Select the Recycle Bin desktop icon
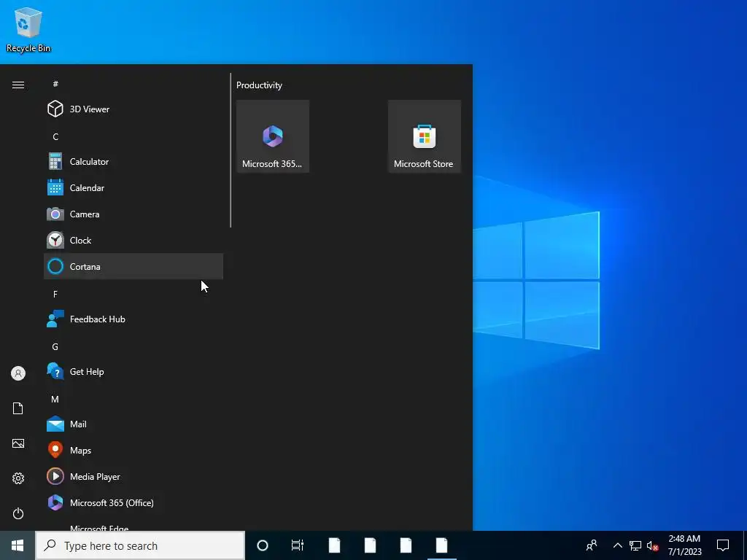Viewport: 747px width, 560px height. pos(28,29)
